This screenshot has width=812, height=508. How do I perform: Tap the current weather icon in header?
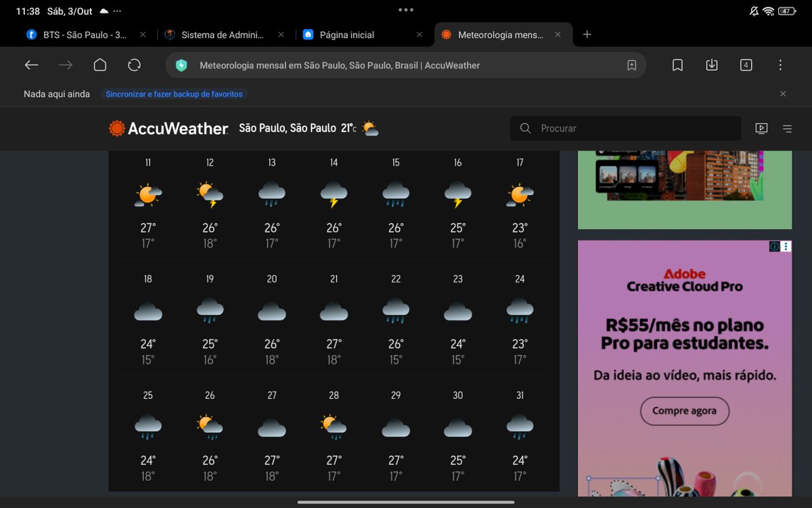pyautogui.click(x=370, y=128)
